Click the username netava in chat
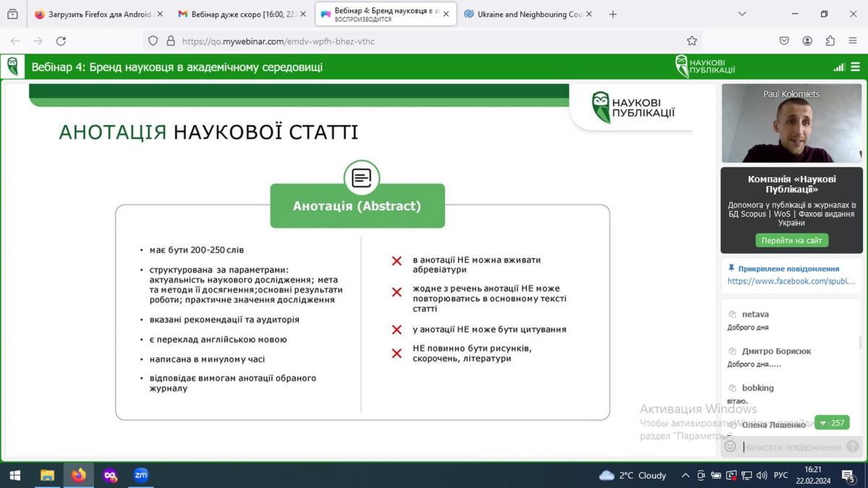The width and height of the screenshot is (868, 488). 755,314
